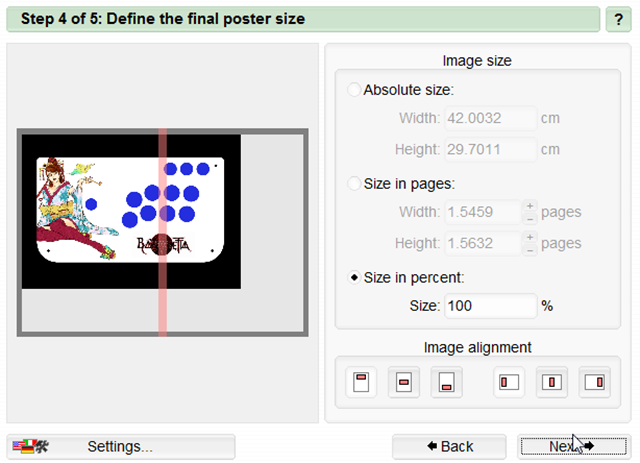Click the poster preview image

(162, 233)
